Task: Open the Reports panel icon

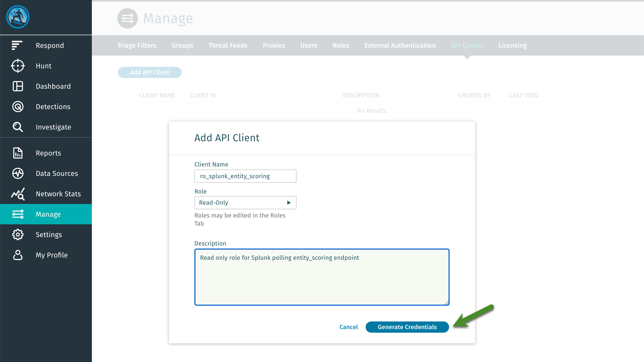Action: click(17, 153)
